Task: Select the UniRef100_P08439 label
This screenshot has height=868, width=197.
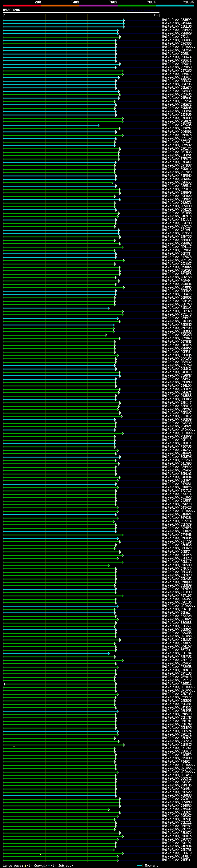Action: click(x=177, y=91)
